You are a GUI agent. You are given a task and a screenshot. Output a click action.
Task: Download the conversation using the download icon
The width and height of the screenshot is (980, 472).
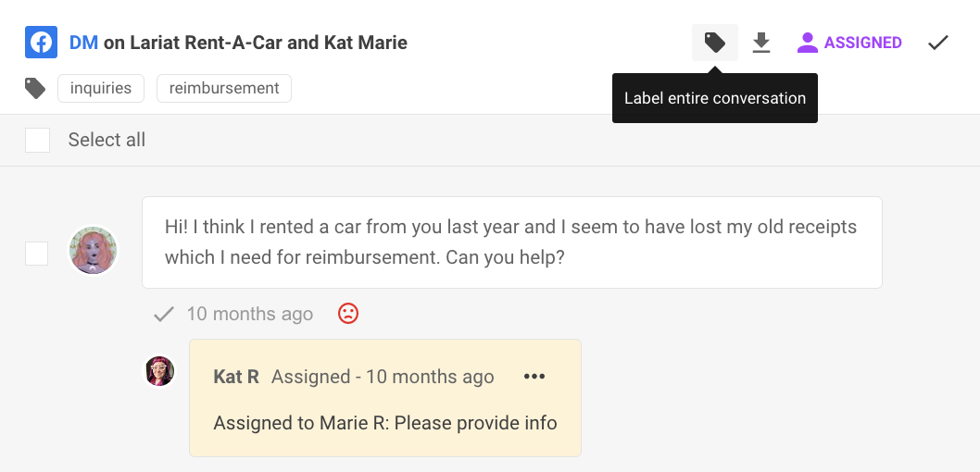pyautogui.click(x=760, y=43)
